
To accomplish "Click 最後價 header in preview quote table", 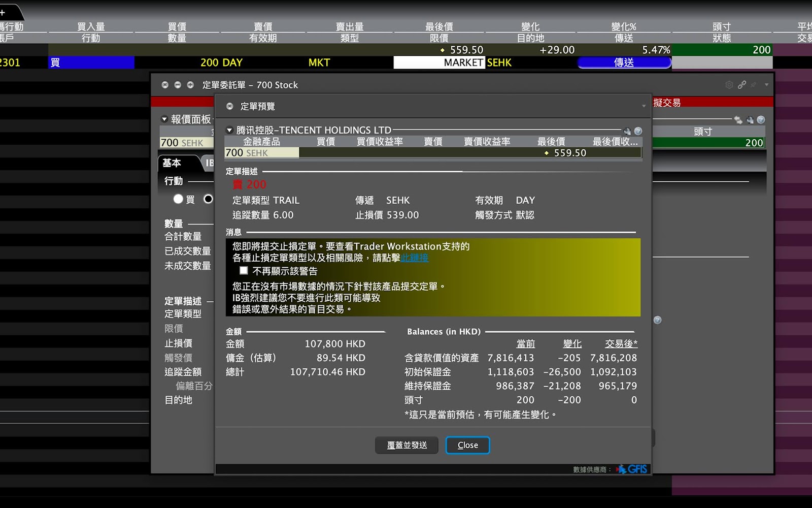I will 551,142.
